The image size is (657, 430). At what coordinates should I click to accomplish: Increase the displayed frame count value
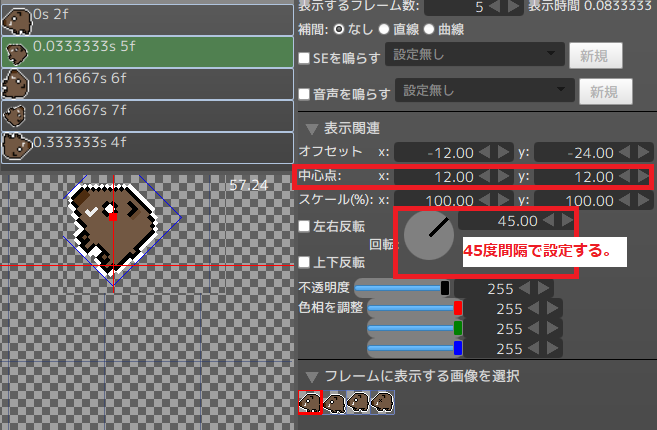[514, 6]
